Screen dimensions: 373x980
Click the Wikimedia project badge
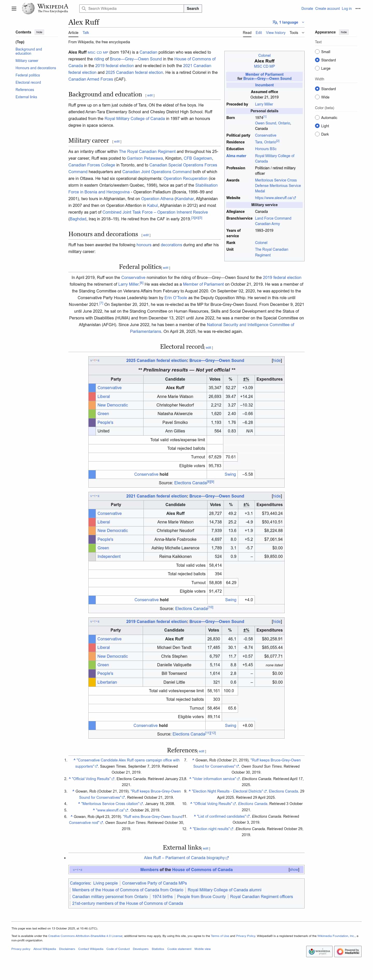point(319,951)
